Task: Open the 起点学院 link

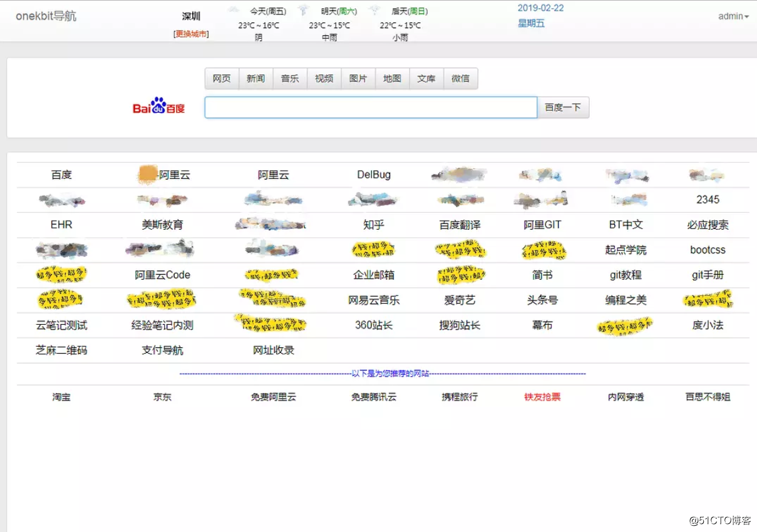Action: (626, 250)
